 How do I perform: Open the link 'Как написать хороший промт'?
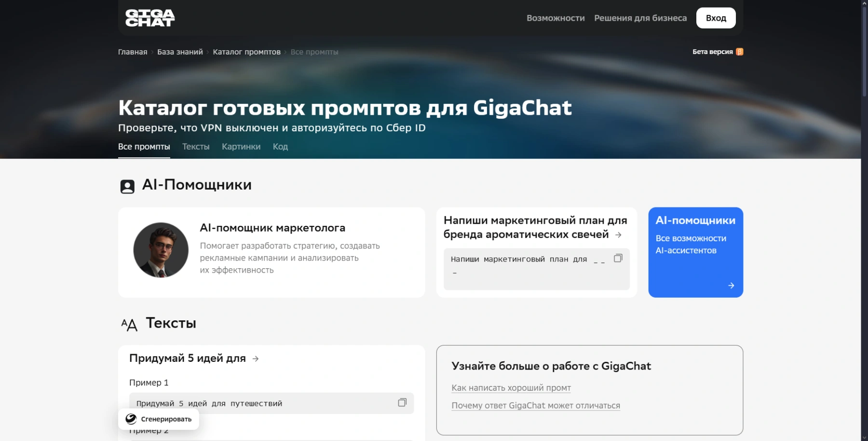click(511, 388)
